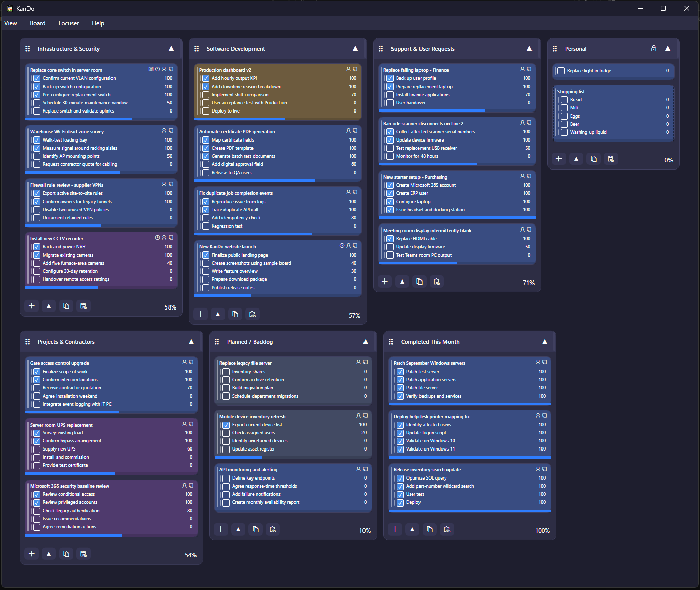Select the Server room UPS replacement title
Image resolution: width=700 pixels, height=590 pixels.
click(x=61, y=425)
